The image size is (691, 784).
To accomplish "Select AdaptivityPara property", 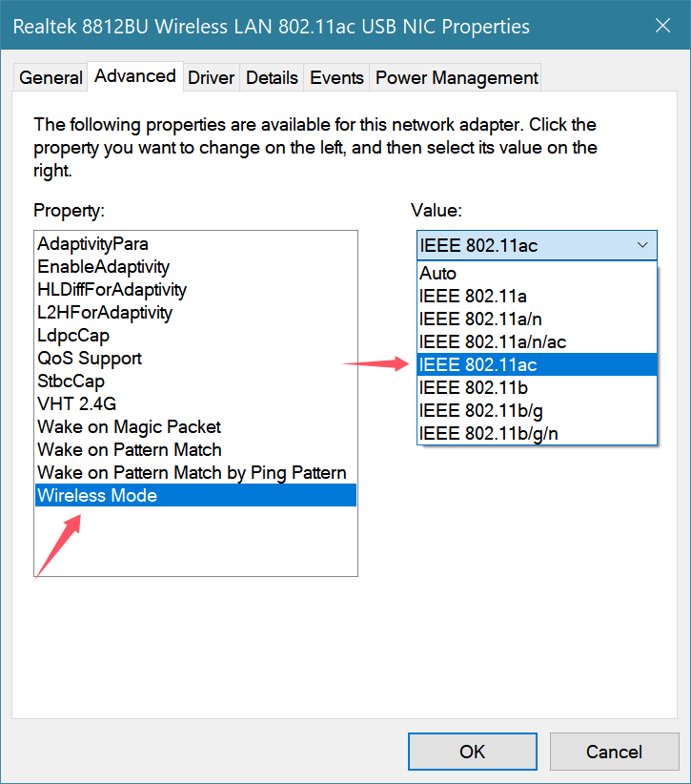I will pos(195,244).
